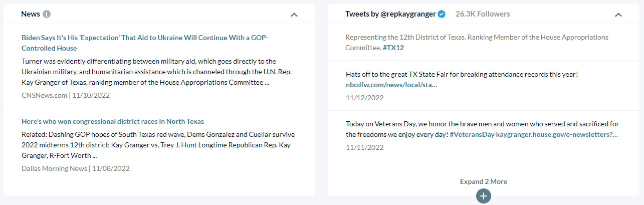Click the info icon beside News
Image resolution: width=644 pixels, height=205 pixels.
click(x=47, y=14)
